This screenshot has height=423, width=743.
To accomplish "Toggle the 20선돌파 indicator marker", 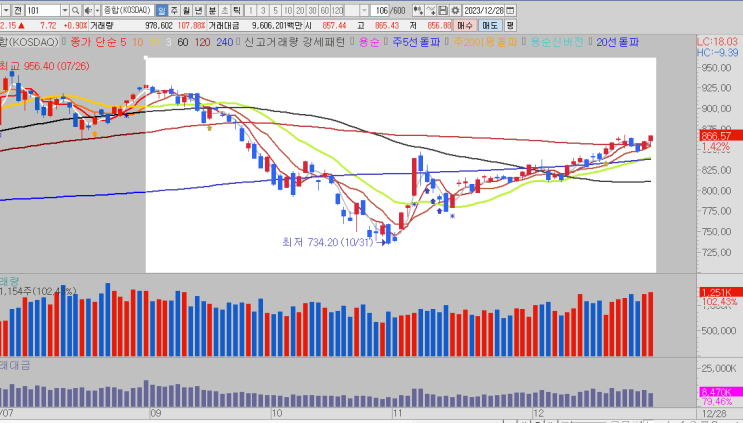I will click(x=590, y=42).
